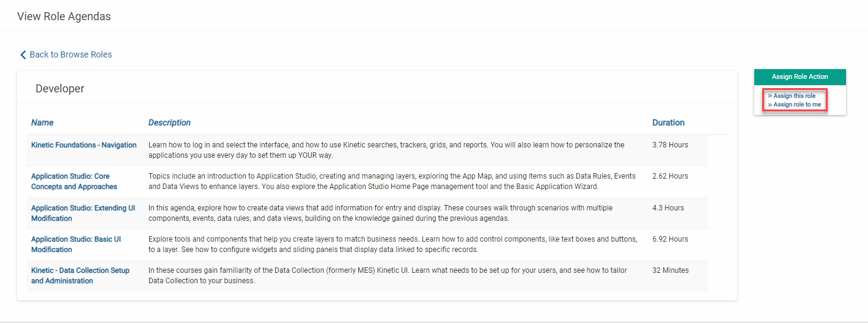Click the Assign Role Action panel header
The image size is (868, 323).
pyautogui.click(x=800, y=77)
